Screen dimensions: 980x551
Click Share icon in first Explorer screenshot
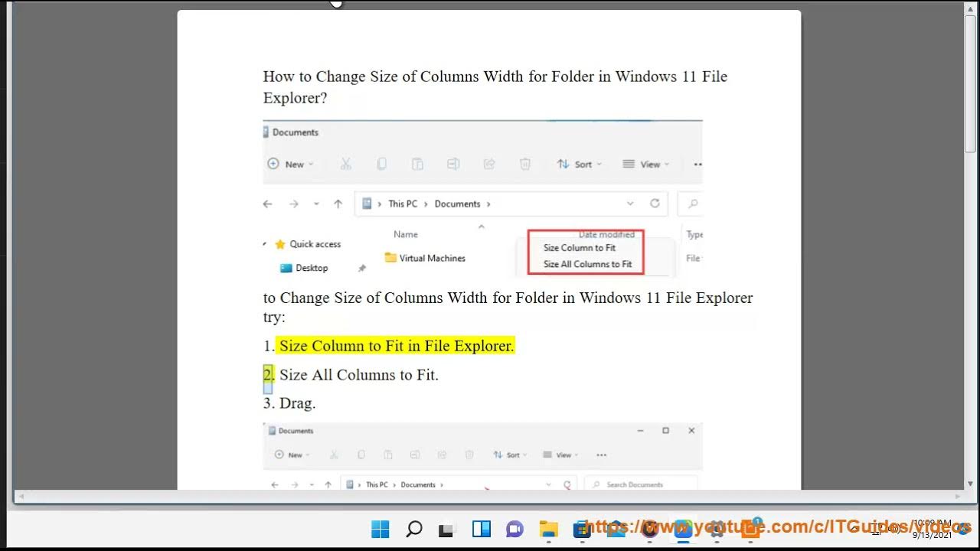click(x=489, y=164)
